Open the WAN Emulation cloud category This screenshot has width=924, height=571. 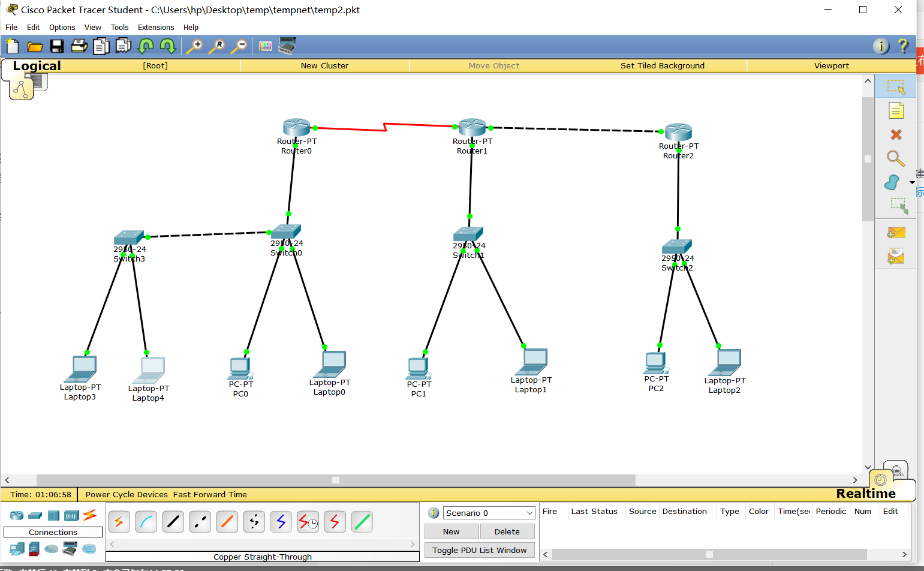(52, 548)
